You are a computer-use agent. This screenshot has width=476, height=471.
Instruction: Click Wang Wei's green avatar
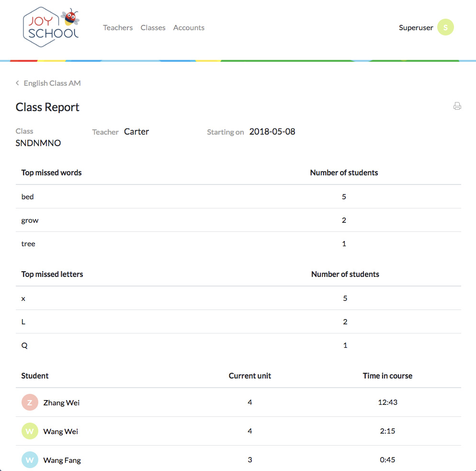(30, 431)
